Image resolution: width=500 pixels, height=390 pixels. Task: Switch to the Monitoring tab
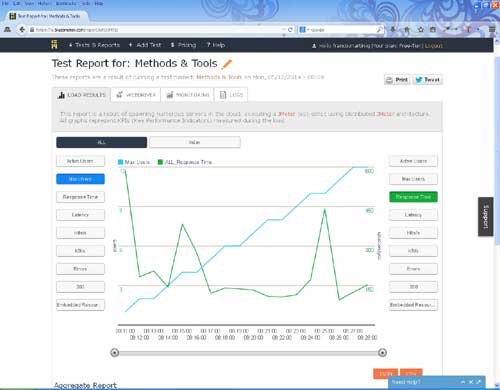click(x=188, y=95)
